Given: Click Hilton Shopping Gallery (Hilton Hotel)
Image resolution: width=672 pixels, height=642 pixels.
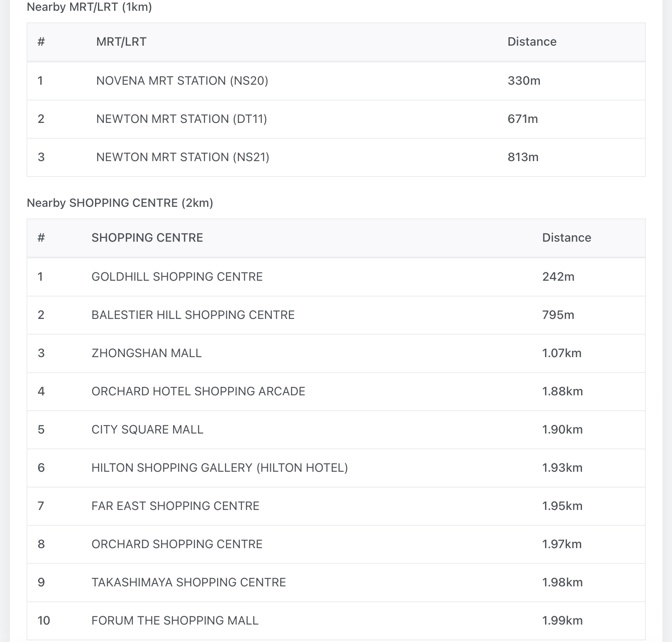Looking at the screenshot, I should pos(219,468).
